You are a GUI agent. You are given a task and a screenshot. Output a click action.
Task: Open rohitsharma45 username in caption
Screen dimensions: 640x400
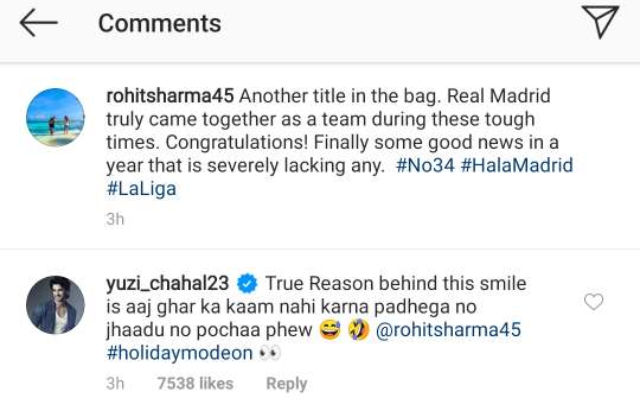tap(170, 96)
